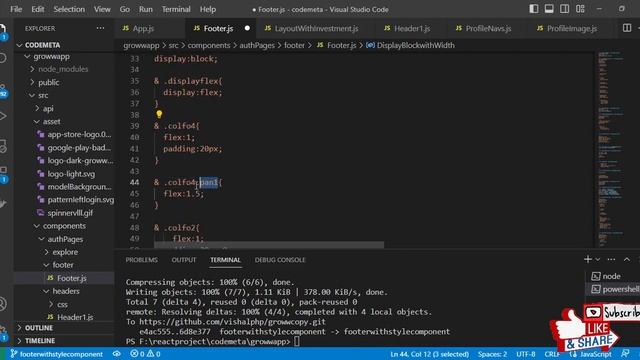This screenshot has height=360, width=640.
Task: Open the Help menu
Action: point(208,9)
